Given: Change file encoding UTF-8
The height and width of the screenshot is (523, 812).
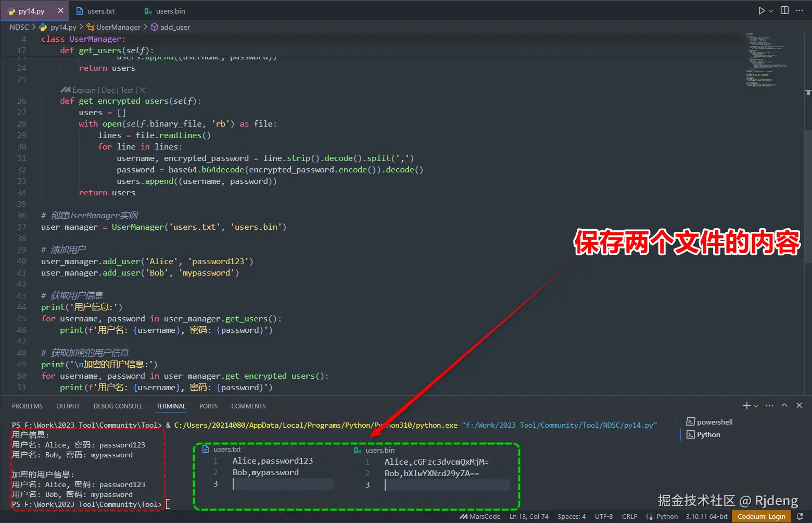Looking at the screenshot, I should (604, 517).
